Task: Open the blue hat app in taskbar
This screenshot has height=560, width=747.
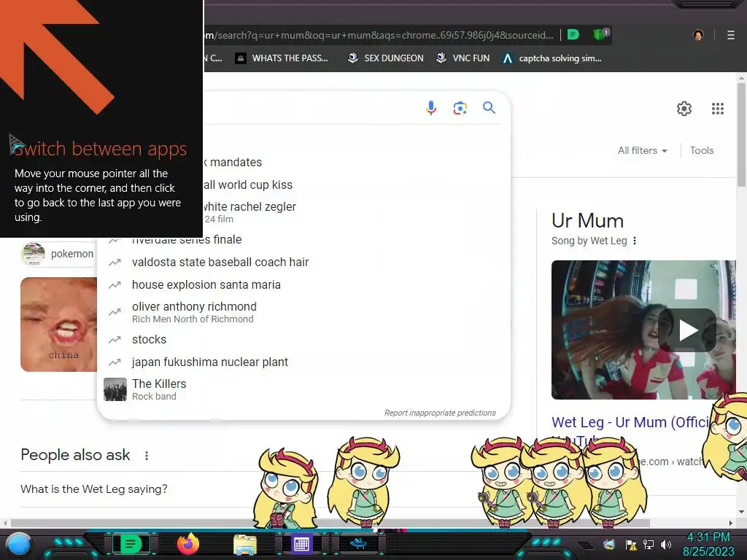Action: tap(358, 543)
